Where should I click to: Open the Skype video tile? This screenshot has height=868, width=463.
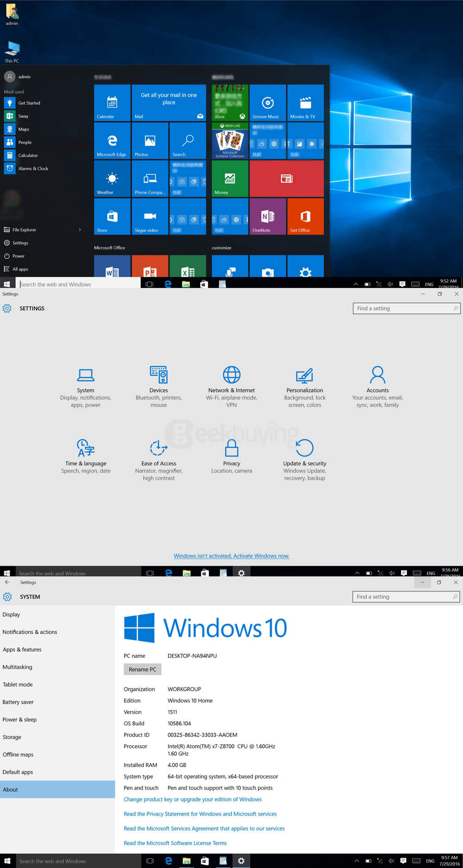pos(150,217)
